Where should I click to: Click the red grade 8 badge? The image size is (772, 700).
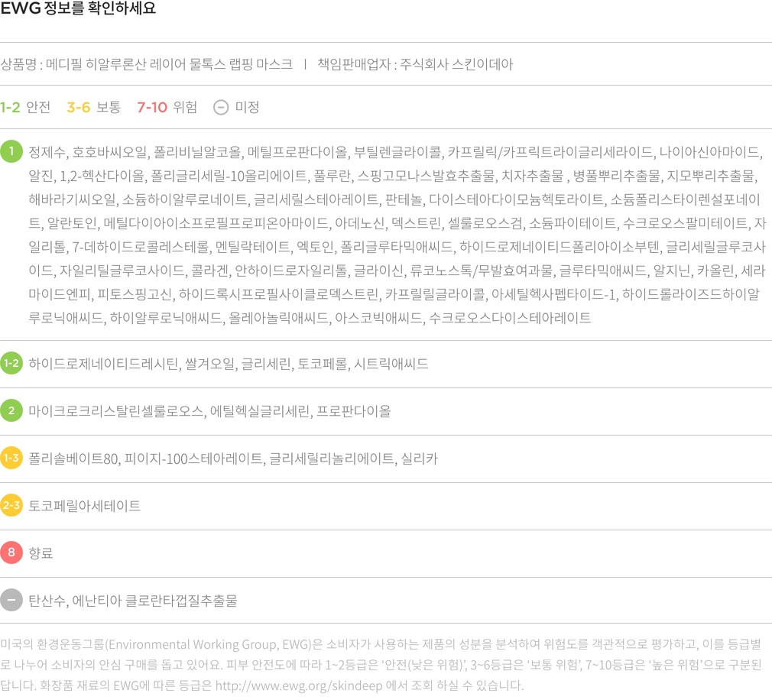(x=11, y=553)
